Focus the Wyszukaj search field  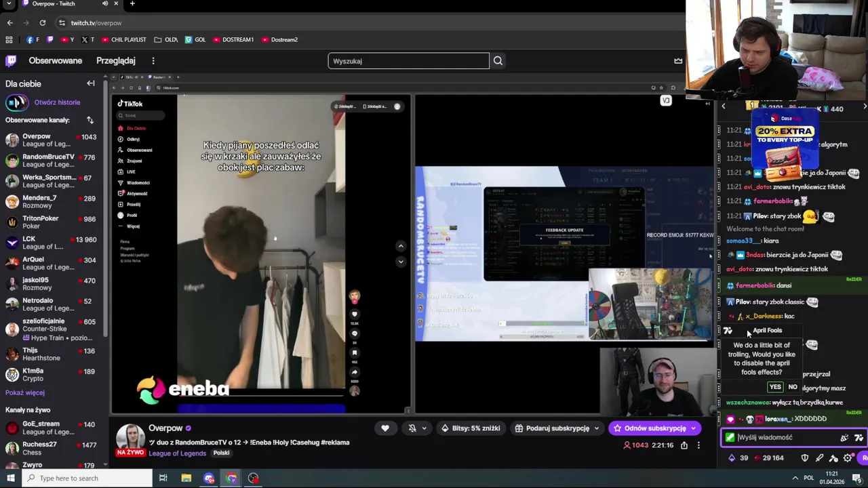(408, 61)
